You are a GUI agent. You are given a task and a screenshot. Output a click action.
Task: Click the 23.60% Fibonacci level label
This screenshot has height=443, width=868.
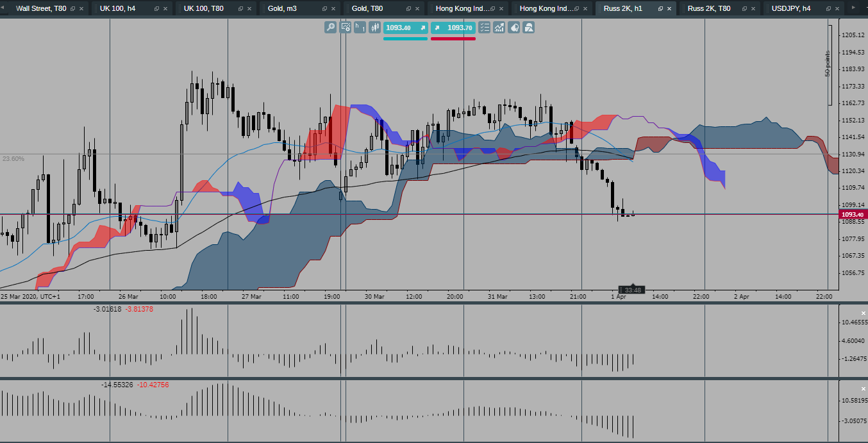pos(13,158)
